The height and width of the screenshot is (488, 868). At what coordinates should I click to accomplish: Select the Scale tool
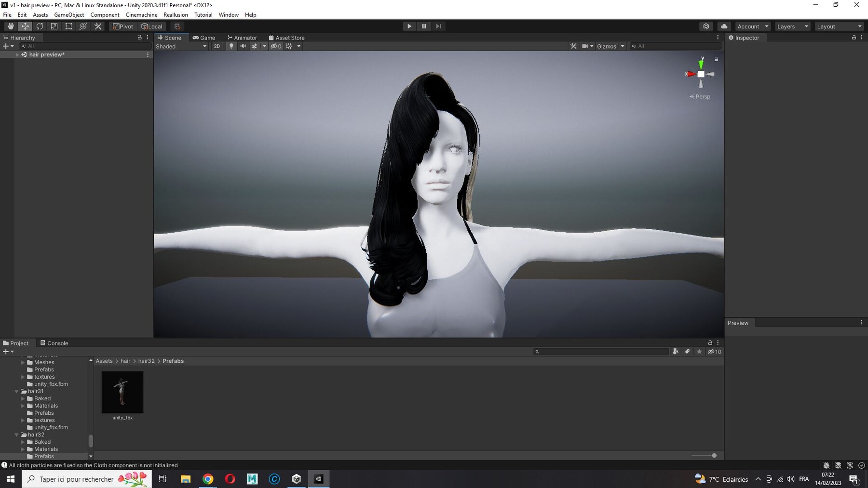point(54,26)
